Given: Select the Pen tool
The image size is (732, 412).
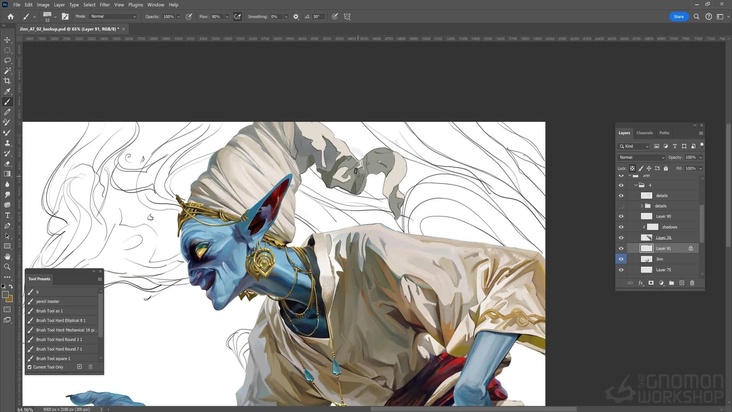Looking at the screenshot, I should pos(7,225).
